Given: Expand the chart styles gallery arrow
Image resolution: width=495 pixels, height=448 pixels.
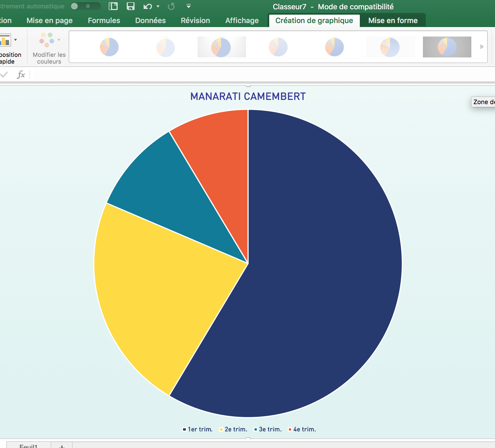Looking at the screenshot, I should tap(482, 47).
